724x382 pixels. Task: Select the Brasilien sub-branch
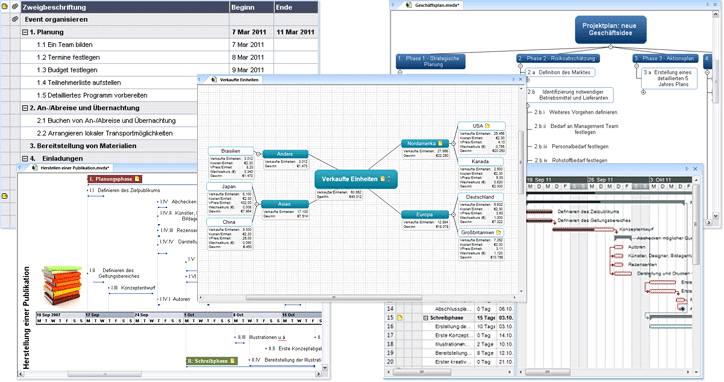coord(230,151)
